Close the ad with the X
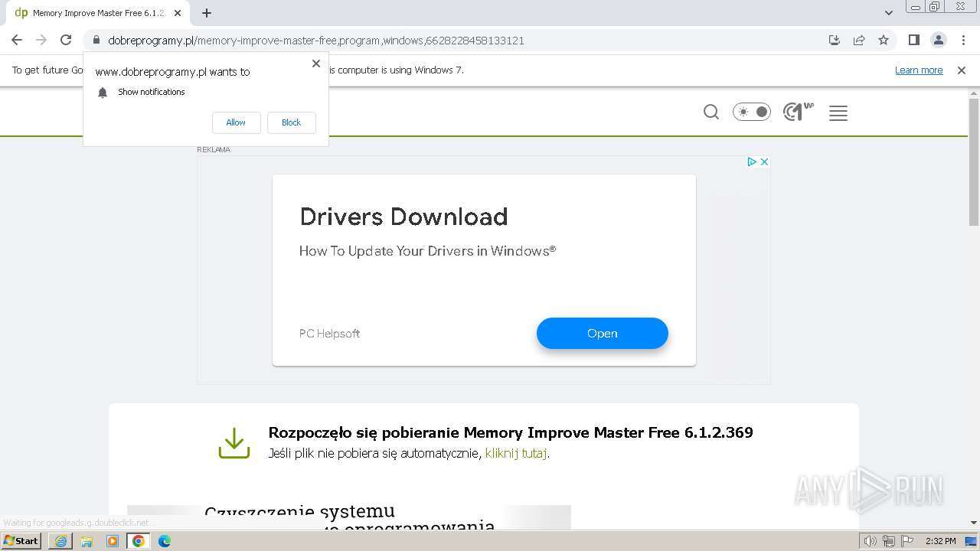Viewport: 980px width, 551px height. [x=764, y=161]
